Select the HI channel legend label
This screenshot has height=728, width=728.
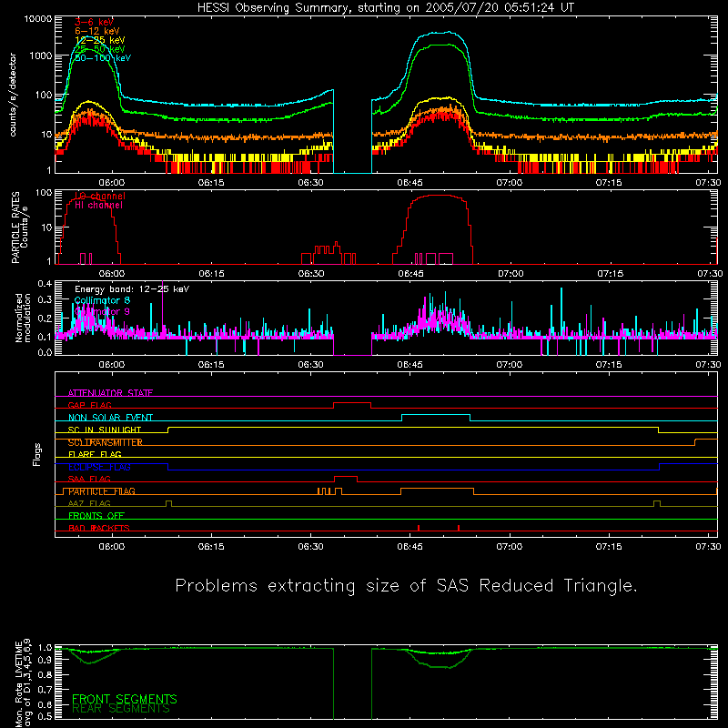98,206
